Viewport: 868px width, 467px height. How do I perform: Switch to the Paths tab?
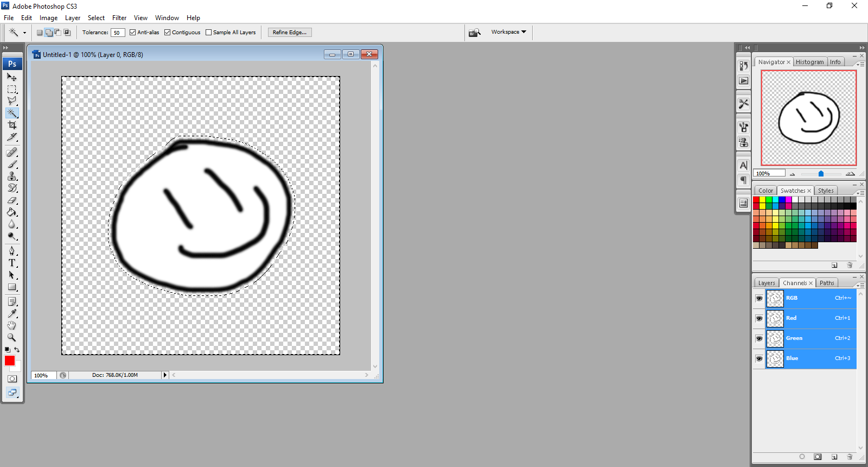click(x=827, y=283)
